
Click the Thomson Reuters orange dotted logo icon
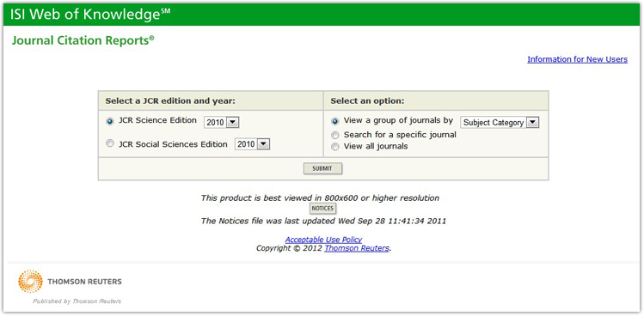pos(30,282)
